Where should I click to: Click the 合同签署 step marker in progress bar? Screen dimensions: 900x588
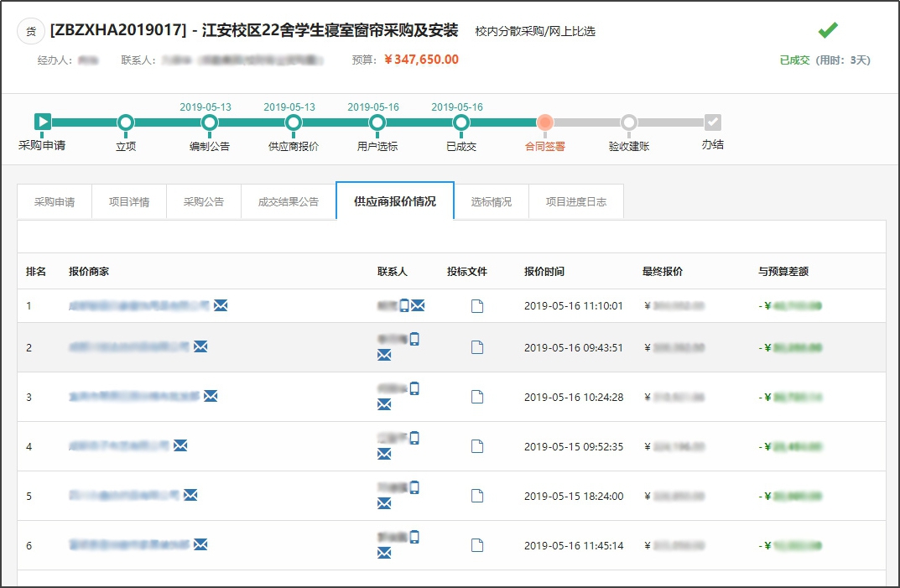545,122
